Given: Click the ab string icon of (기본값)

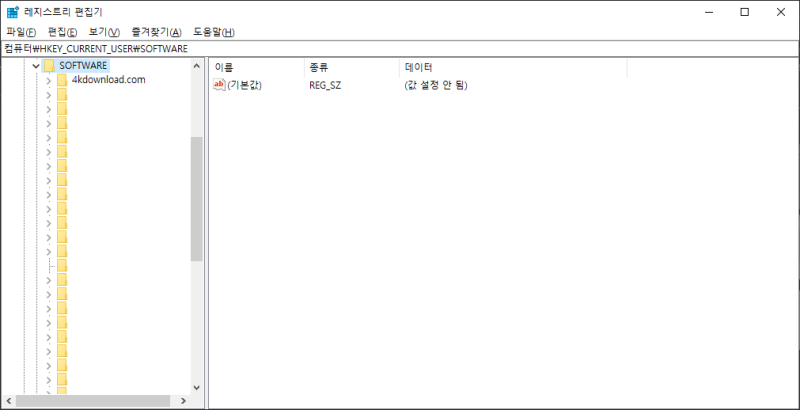Looking at the screenshot, I should [x=219, y=85].
